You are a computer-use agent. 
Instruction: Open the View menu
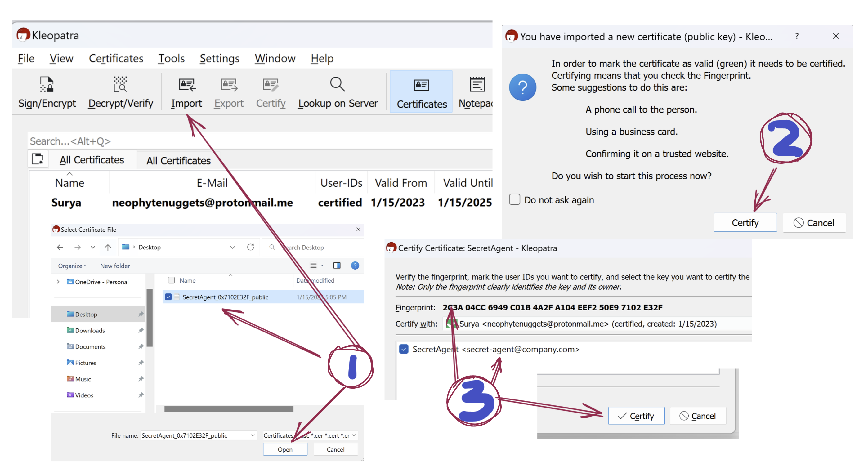[61, 58]
